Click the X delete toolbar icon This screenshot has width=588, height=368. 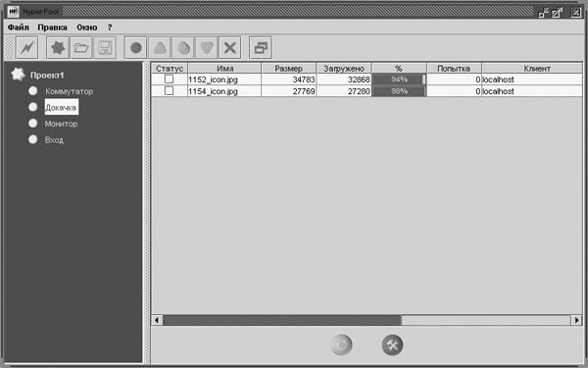(x=230, y=48)
